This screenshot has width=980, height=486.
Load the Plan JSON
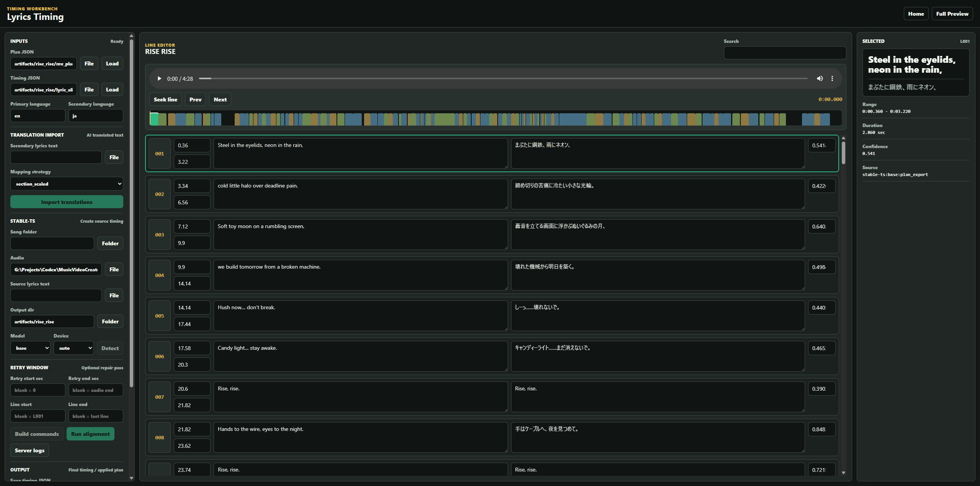click(112, 64)
